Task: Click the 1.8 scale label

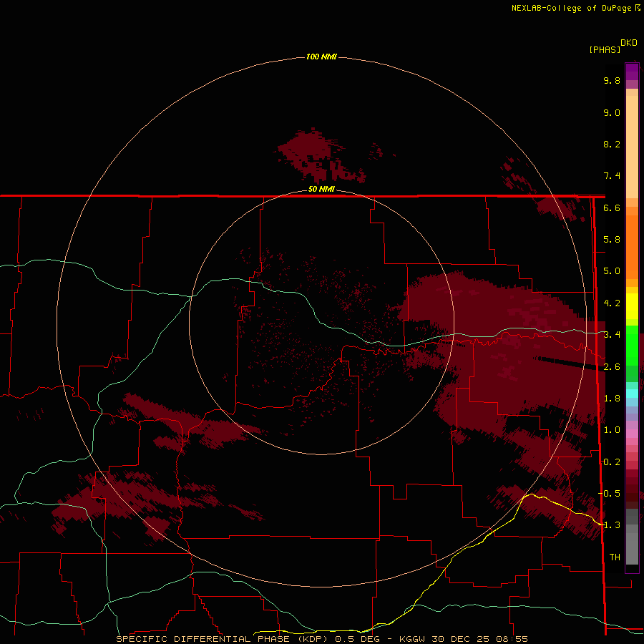Action: 612,399
